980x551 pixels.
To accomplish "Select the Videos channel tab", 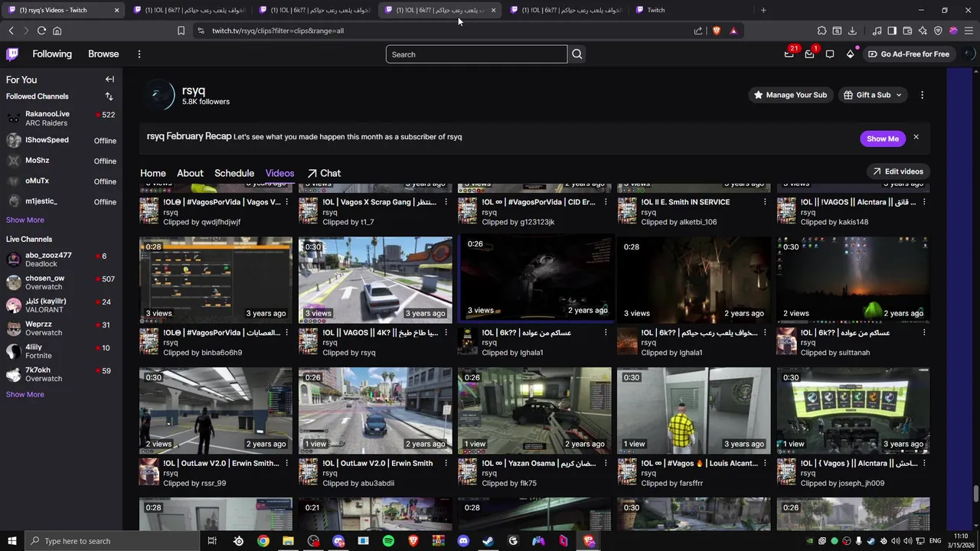I will [279, 173].
